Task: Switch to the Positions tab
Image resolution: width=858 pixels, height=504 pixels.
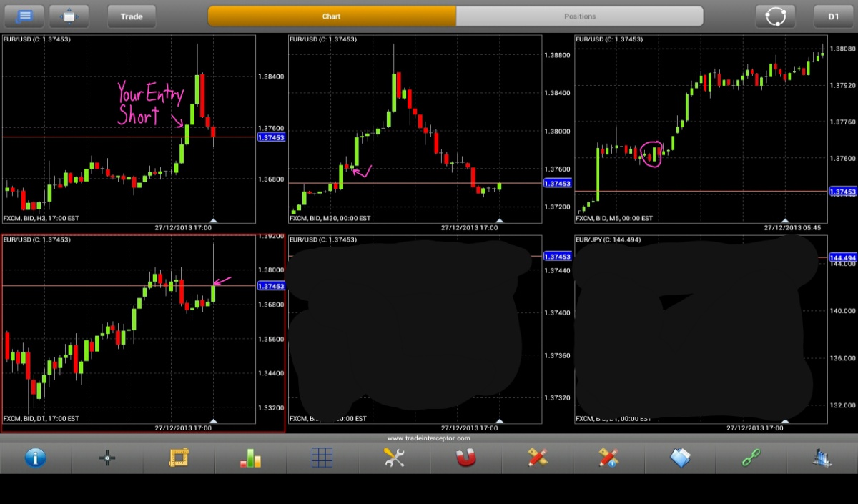Action: [579, 16]
